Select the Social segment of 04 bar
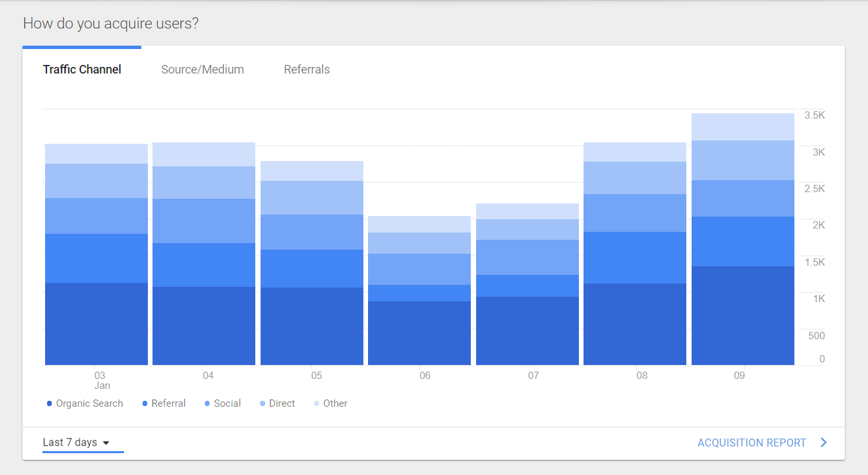 click(x=204, y=221)
